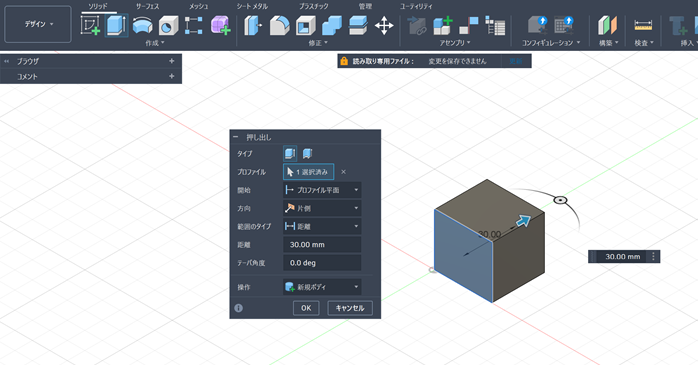Collapse the 押し出し dialog with minus
The width and height of the screenshot is (698, 365).
[x=235, y=137]
